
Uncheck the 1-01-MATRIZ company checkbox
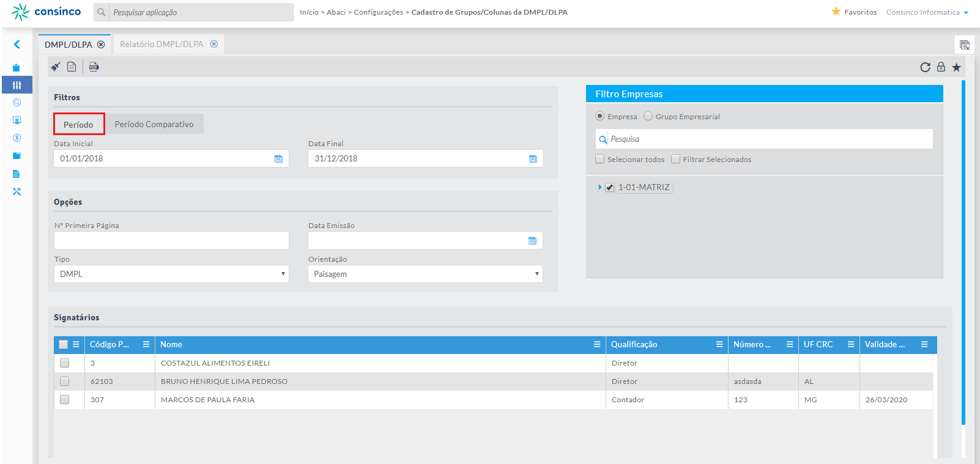pos(609,188)
